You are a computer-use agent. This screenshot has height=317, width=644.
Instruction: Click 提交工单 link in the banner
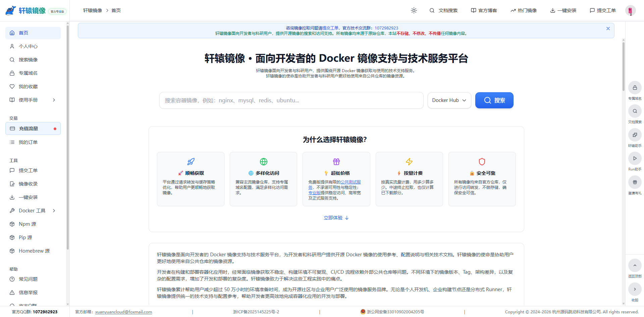(x=330, y=28)
